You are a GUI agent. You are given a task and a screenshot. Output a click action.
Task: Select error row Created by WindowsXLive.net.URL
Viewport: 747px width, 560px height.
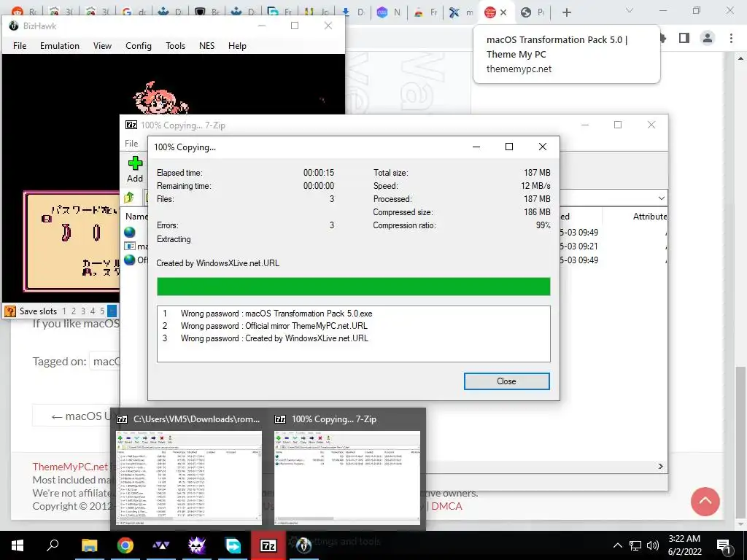[354, 338]
